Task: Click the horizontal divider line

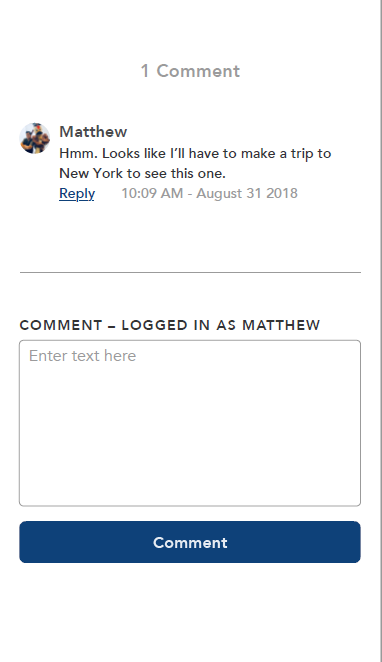Action: pyautogui.click(x=190, y=272)
